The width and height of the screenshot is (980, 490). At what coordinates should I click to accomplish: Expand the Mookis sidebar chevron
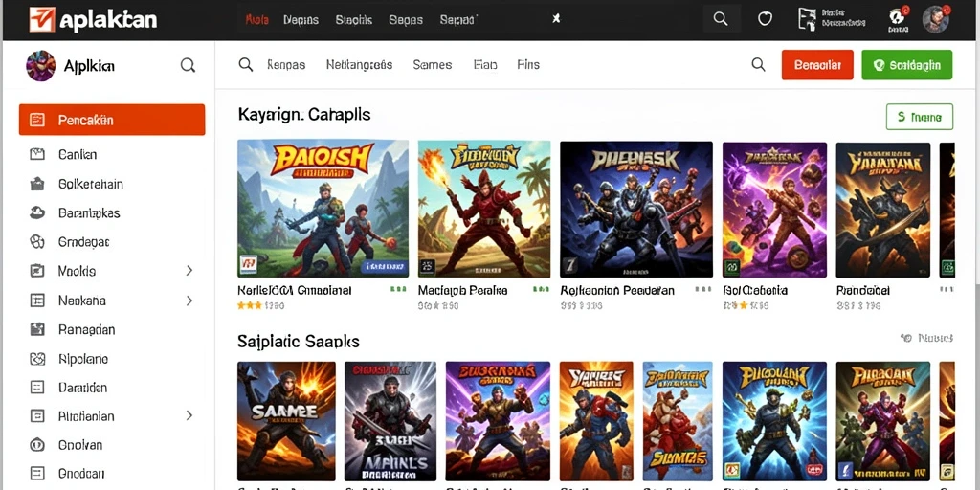click(189, 271)
